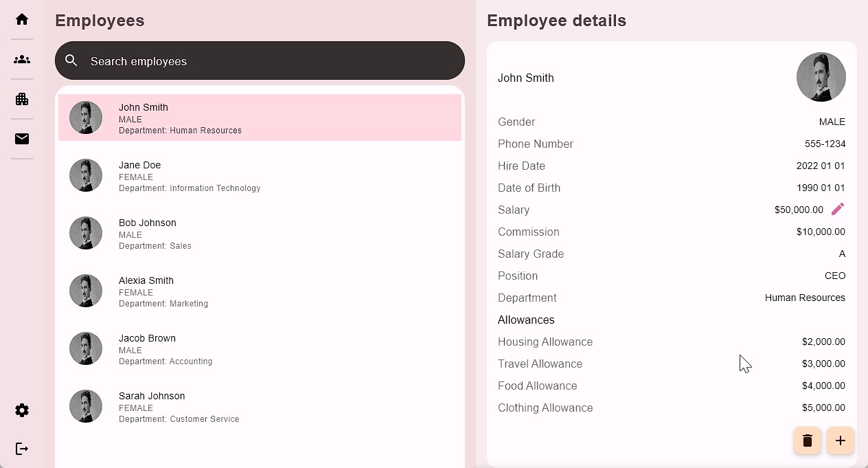Screen dimensions: 868x468
Task: Select John Smith in the employee list
Action: (260, 118)
